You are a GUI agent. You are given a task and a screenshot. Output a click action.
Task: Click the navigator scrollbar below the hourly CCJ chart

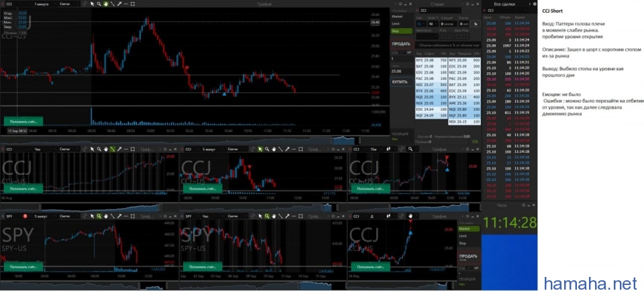tap(89, 207)
